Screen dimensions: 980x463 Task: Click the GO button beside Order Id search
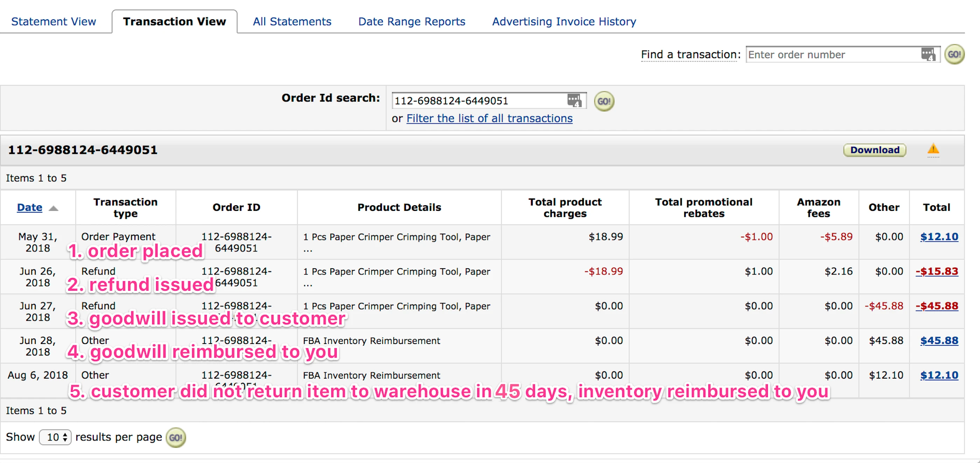pyautogui.click(x=604, y=101)
